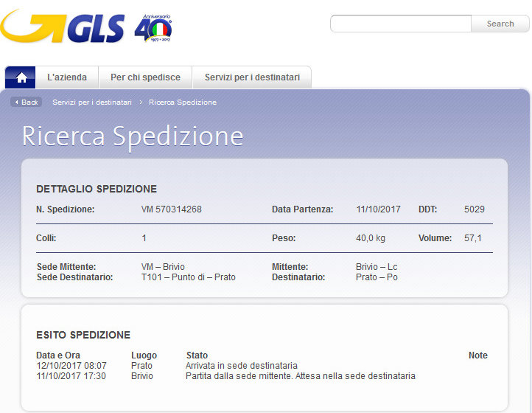Click shipment number VM 570314268

tap(171, 209)
